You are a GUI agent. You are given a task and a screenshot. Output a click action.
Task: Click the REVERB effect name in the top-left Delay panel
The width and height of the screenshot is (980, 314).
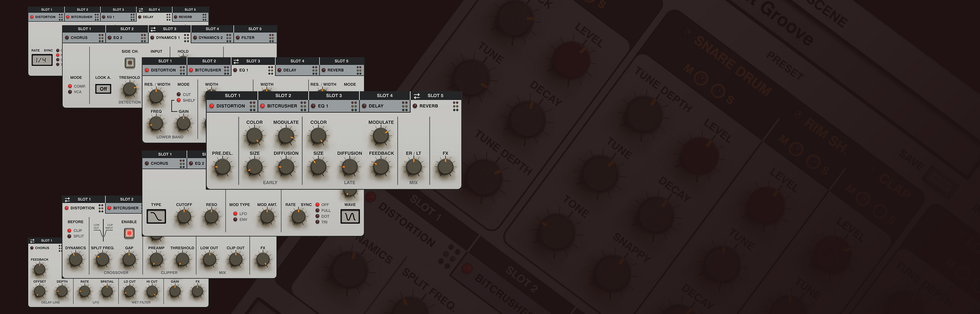[x=185, y=17]
